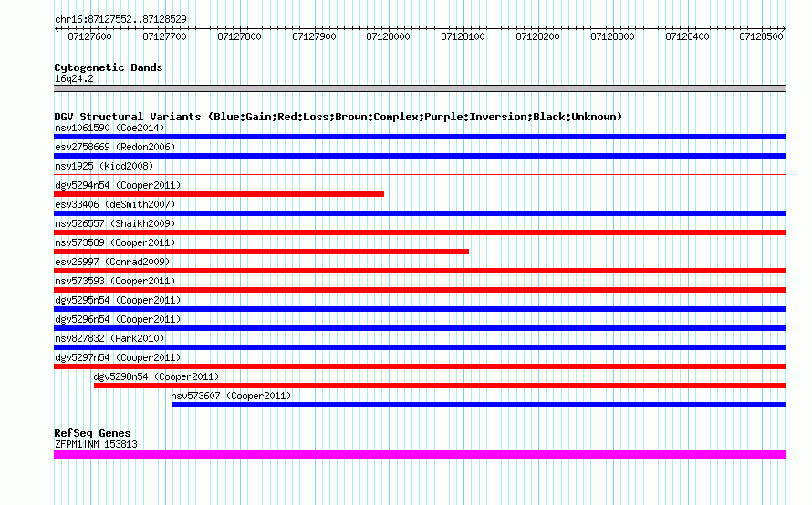
Task: Open nsv573593 (Cooper2011) variant label
Action: [115, 281]
